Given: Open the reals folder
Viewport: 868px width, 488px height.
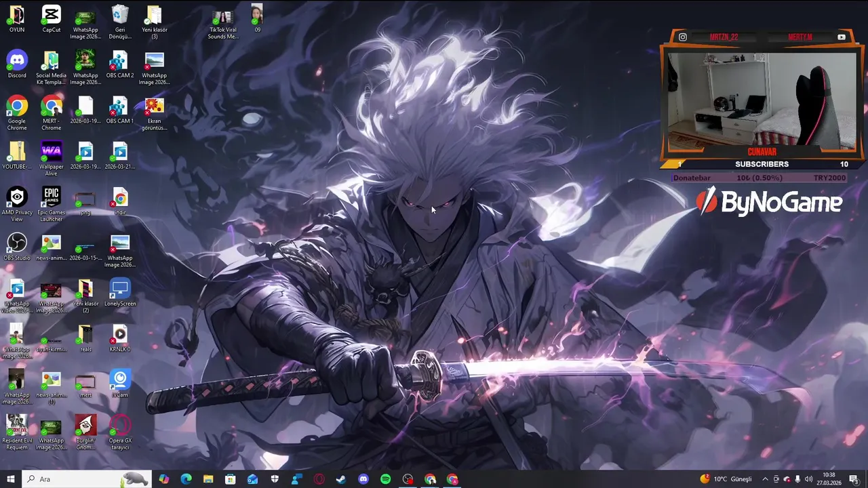Looking at the screenshot, I should (85, 338).
